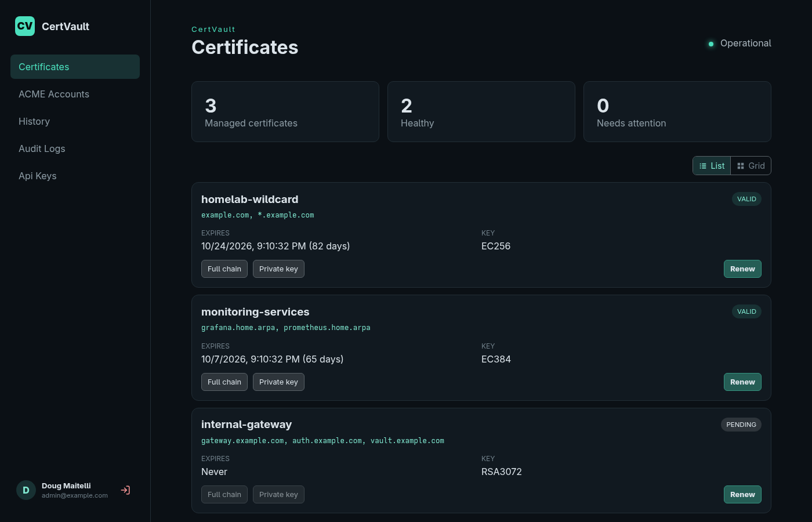The height and width of the screenshot is (522, 812).
Task: Click the grafana.home.arpa, prometheus.home.arpa domain text
Action: tap(286, 328)
